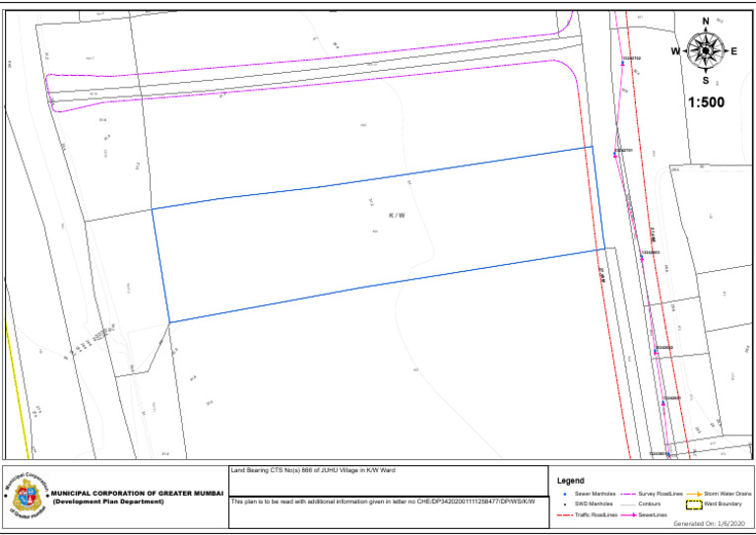Click the N letter above the compass
The image size is (756, 535).
click(x=706, y=22)
